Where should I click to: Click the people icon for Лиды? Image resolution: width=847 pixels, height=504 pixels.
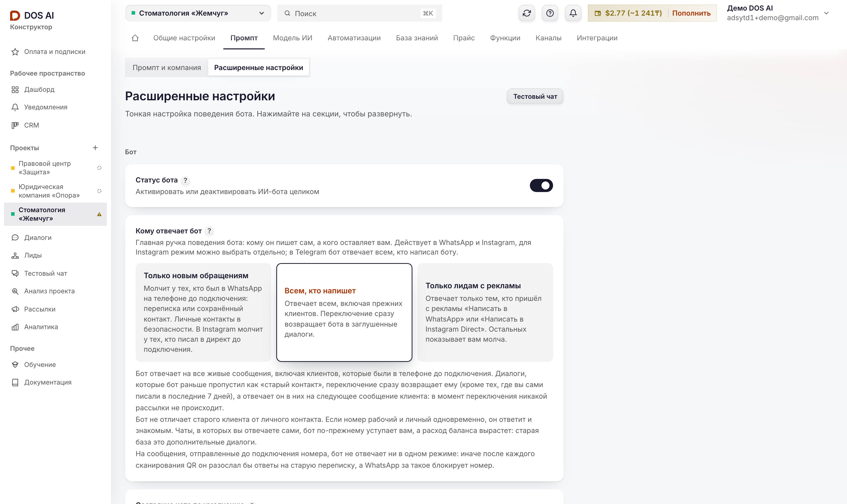(x=15, y=255)
